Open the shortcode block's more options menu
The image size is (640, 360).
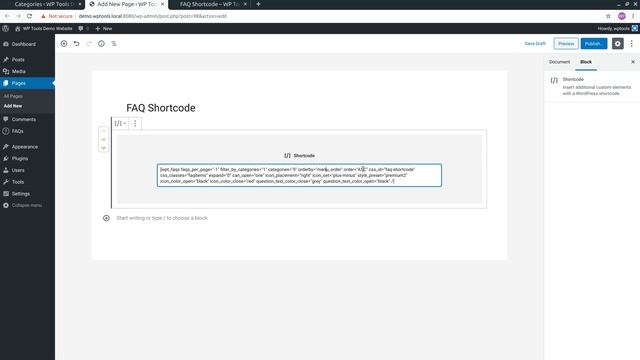pos(135,123)
